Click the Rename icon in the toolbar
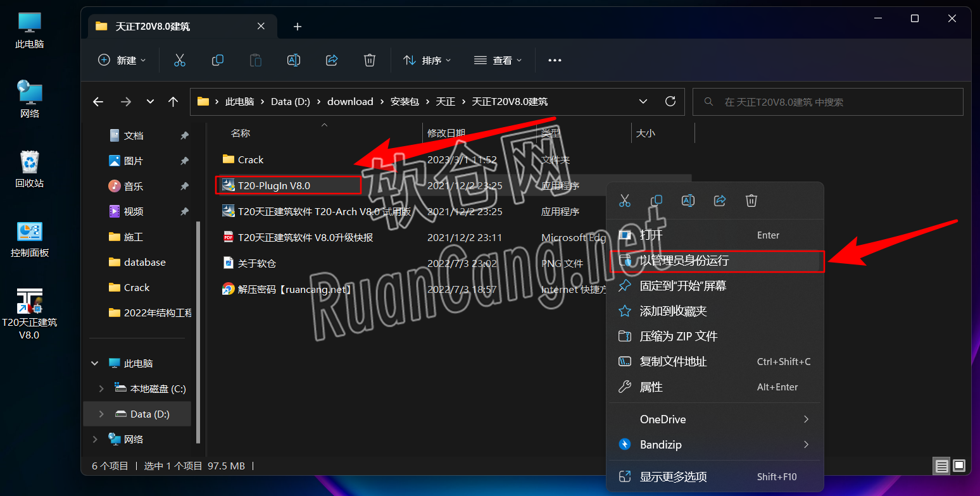The height and width of the screenshot is (496, 980). [x=294, y=60]
